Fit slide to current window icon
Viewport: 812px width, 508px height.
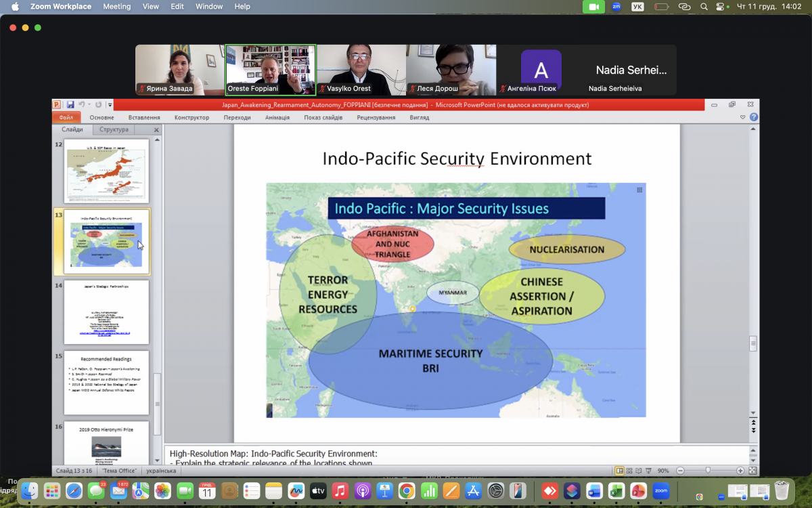tap(752, 471)
